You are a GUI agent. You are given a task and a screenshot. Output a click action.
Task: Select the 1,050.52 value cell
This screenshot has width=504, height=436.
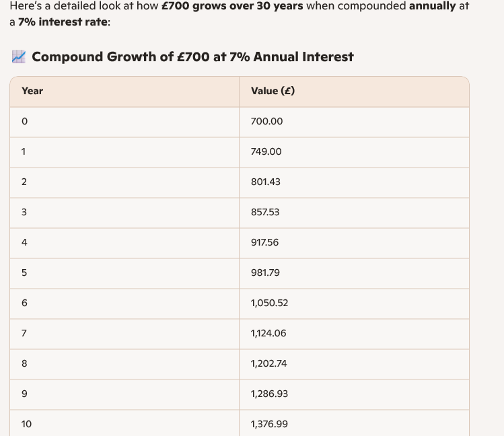[269, 303]
